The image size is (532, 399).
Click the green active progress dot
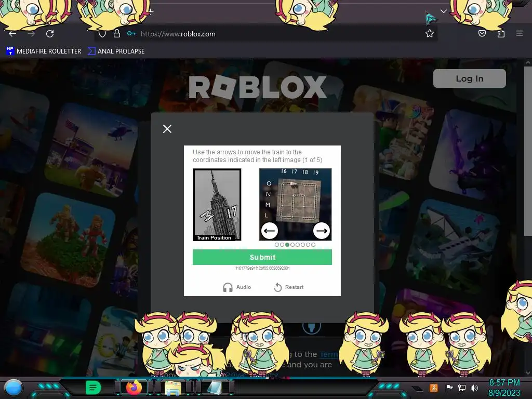coord(287,245)
